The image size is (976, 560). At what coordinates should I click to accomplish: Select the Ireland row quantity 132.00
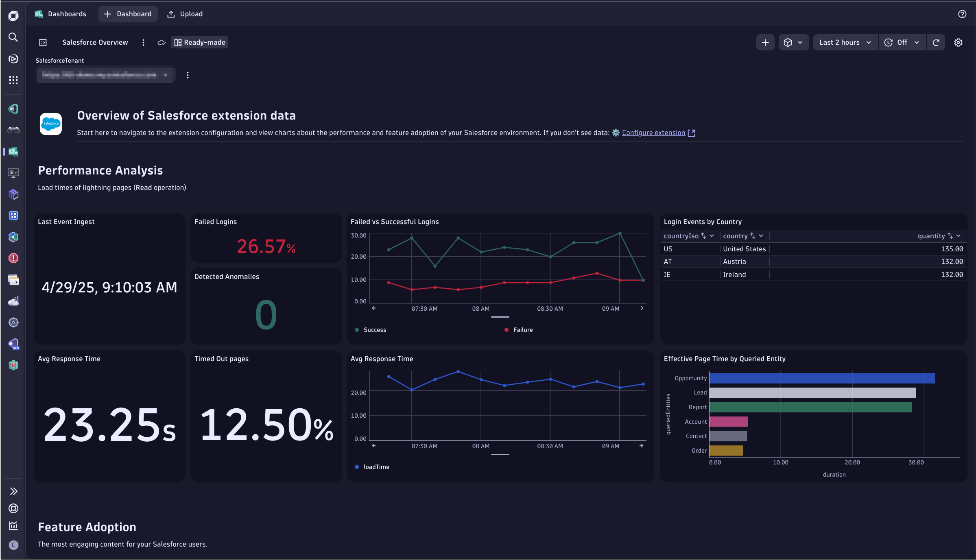pos(952,275)
